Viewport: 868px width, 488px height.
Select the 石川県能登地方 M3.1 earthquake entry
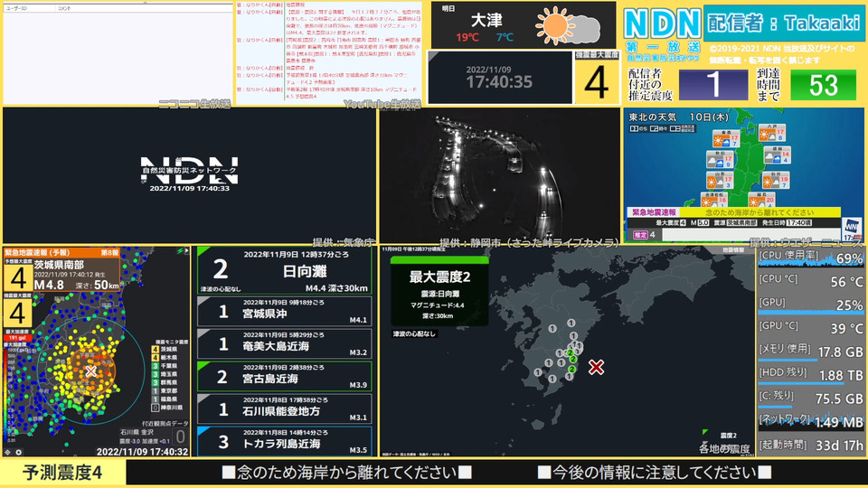tap(285, 409)
